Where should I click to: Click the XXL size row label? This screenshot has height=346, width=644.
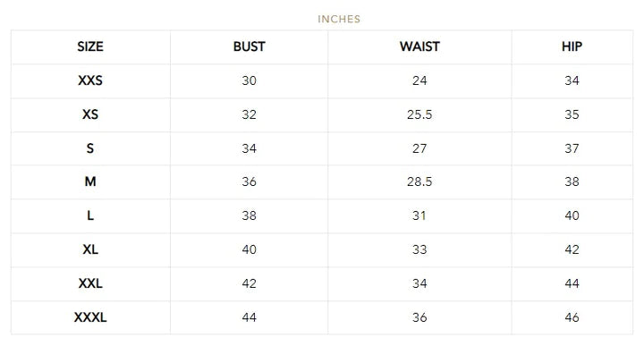click(x=90, y=283)
